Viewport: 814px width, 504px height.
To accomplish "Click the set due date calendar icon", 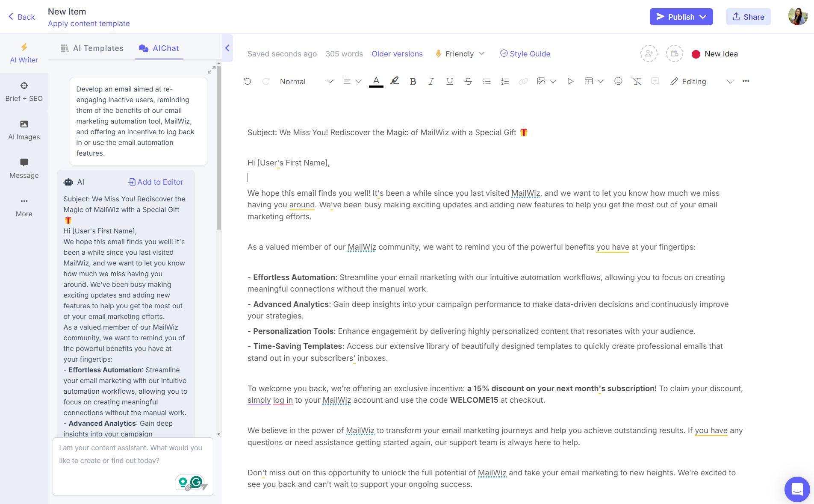I will 674,53.
